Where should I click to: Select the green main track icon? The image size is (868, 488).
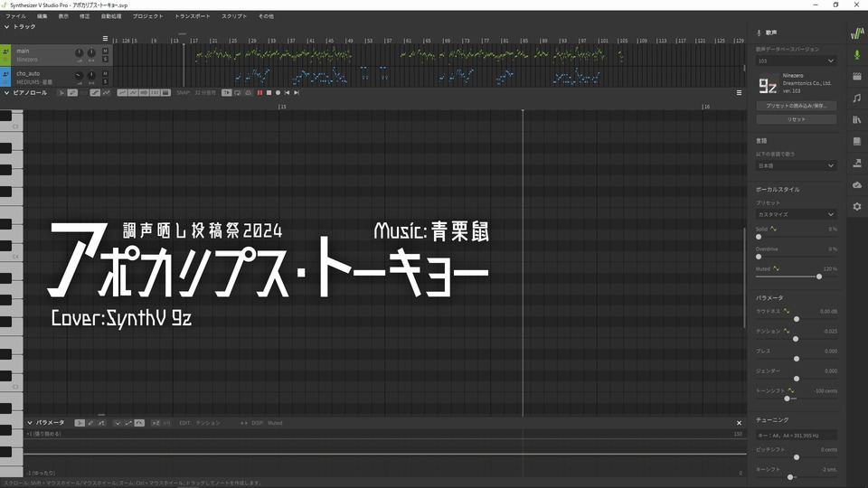5,55
